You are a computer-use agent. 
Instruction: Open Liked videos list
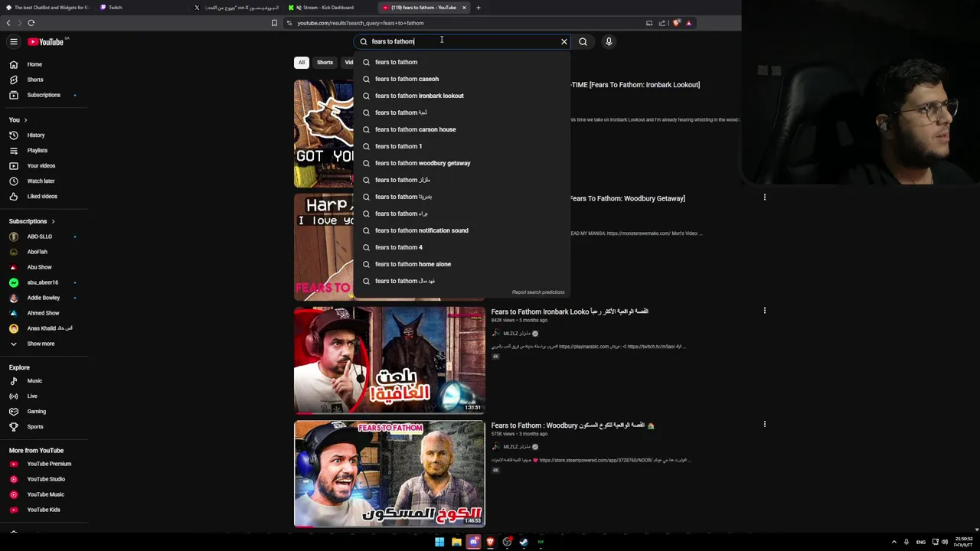point(44,196)
